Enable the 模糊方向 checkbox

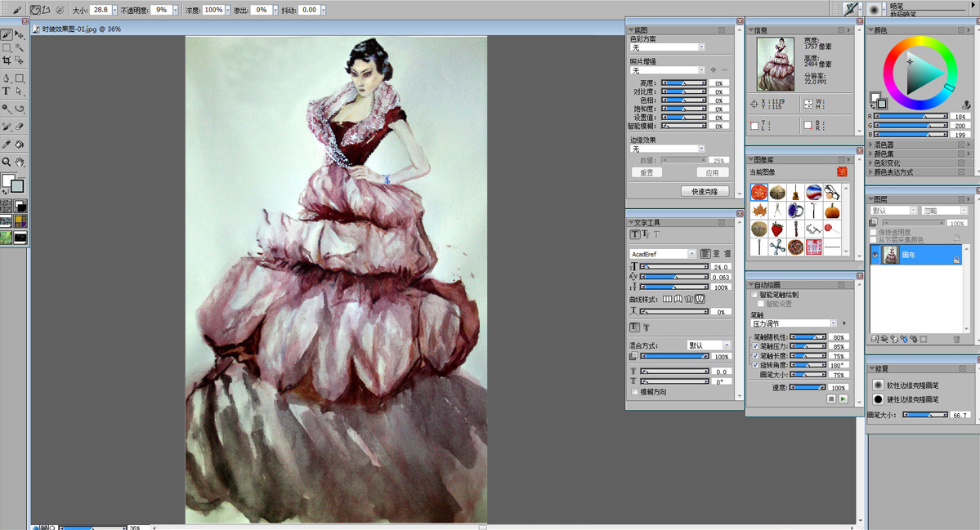635,392
